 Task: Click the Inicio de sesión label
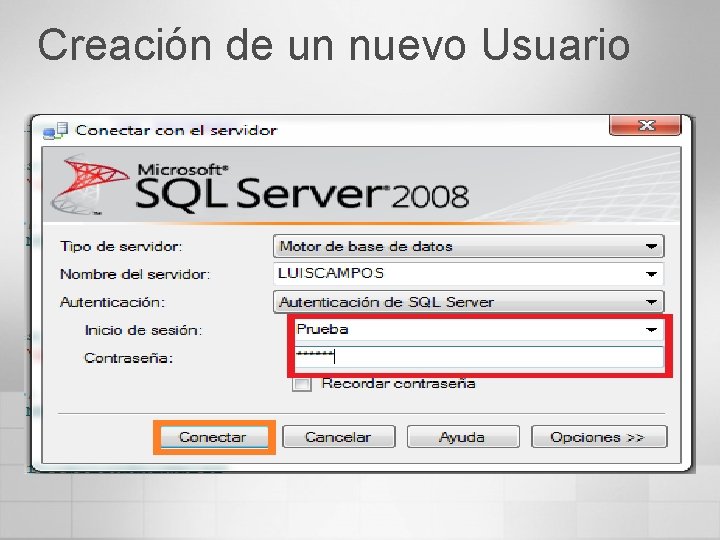point(143,331)
